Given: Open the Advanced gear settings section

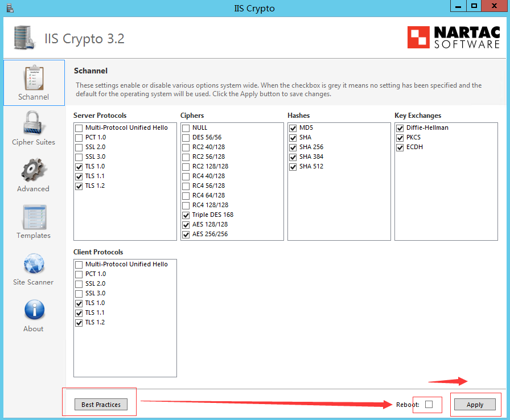Looking at the screenshot, I should [x=34, y=175].
